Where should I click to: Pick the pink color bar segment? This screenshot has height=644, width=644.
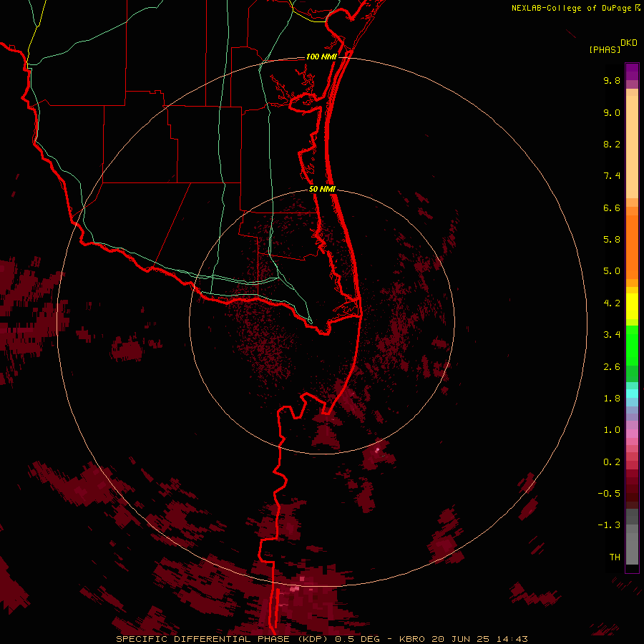pos(632,434)
